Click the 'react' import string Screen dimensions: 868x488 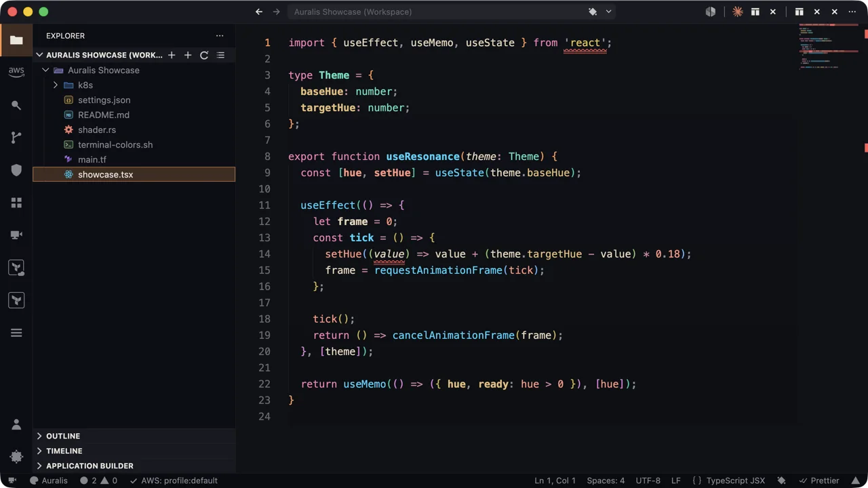(585, 43)
